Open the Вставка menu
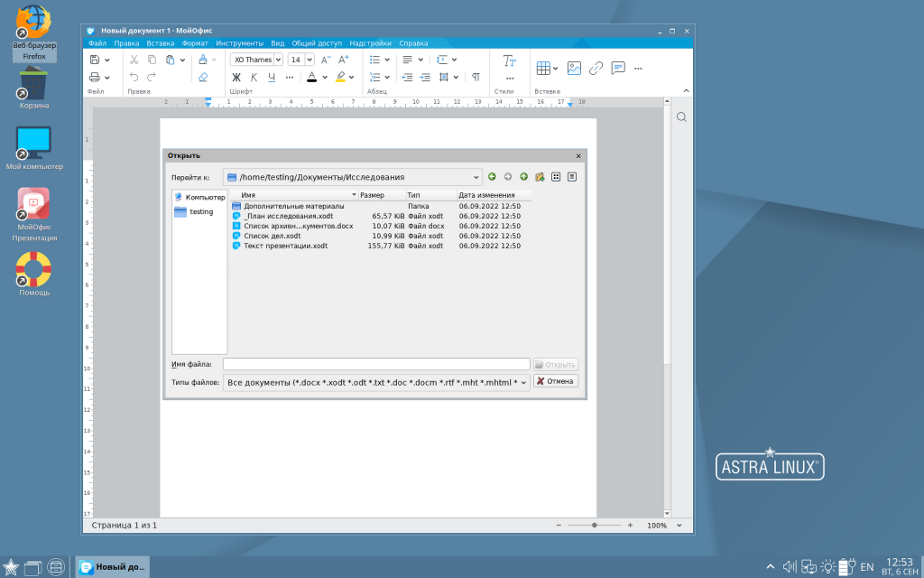Screen dimensions: 924x578 click(x=161, y=43)
